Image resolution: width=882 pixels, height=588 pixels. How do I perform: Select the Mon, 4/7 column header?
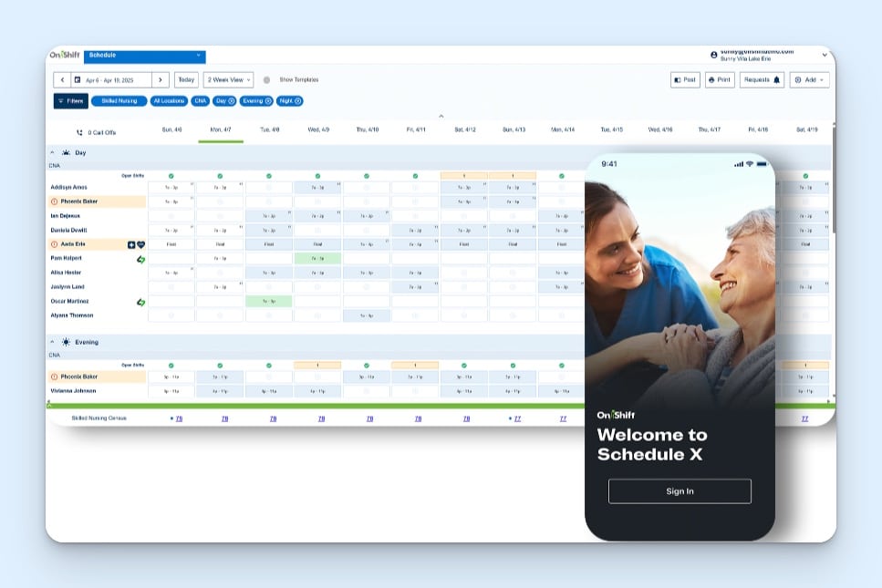tap(221, 129)
